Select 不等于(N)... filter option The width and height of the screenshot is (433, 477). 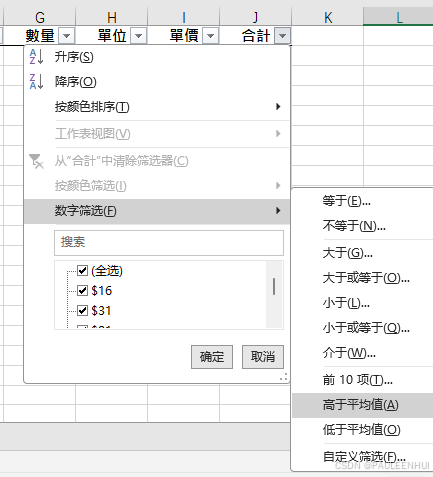362,226
